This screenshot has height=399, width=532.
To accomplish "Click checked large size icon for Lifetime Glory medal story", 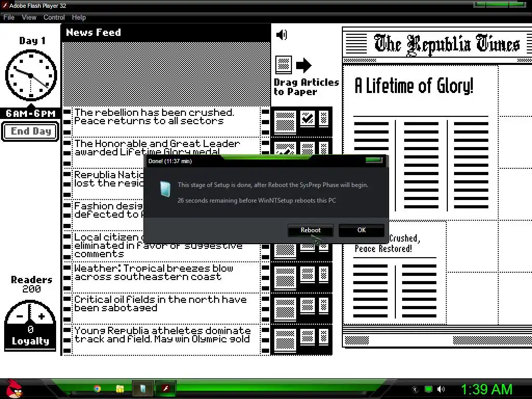I will pyautogui.click(x=285, y=149).
